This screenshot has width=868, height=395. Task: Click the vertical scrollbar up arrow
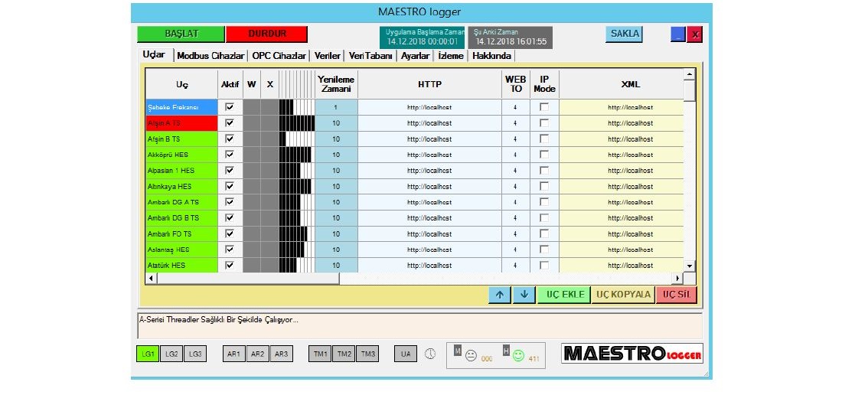pyautogui.click(x=689, y=74)
